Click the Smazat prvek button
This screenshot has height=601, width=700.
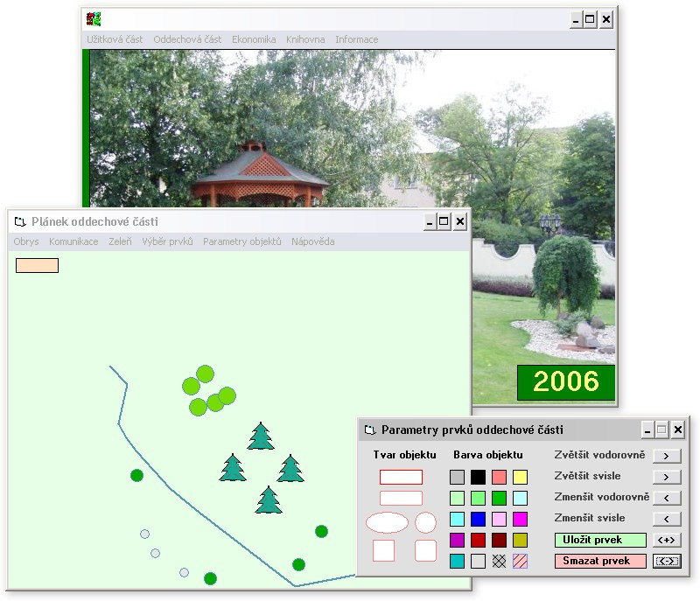pyautogui.click(x=600, y=561)
